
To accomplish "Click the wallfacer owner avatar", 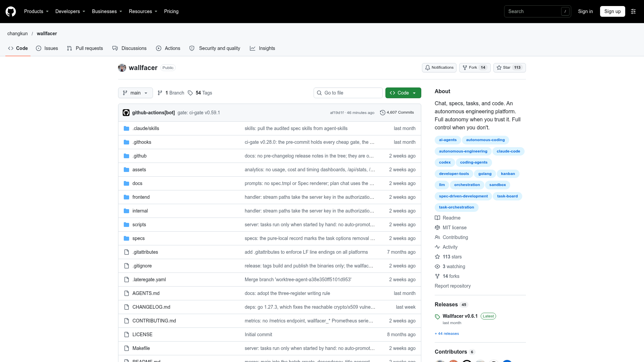I will click(x=122, y=68).
